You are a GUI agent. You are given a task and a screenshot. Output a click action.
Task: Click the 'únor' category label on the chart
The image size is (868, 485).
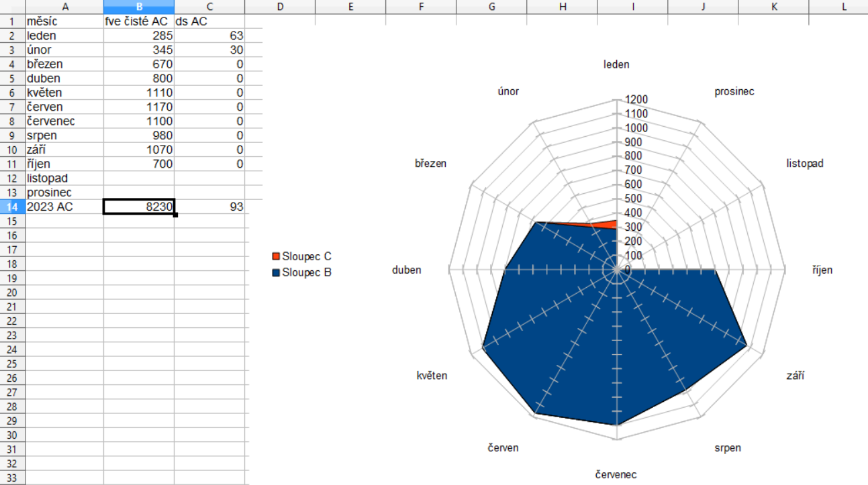[x=508, y=91]
